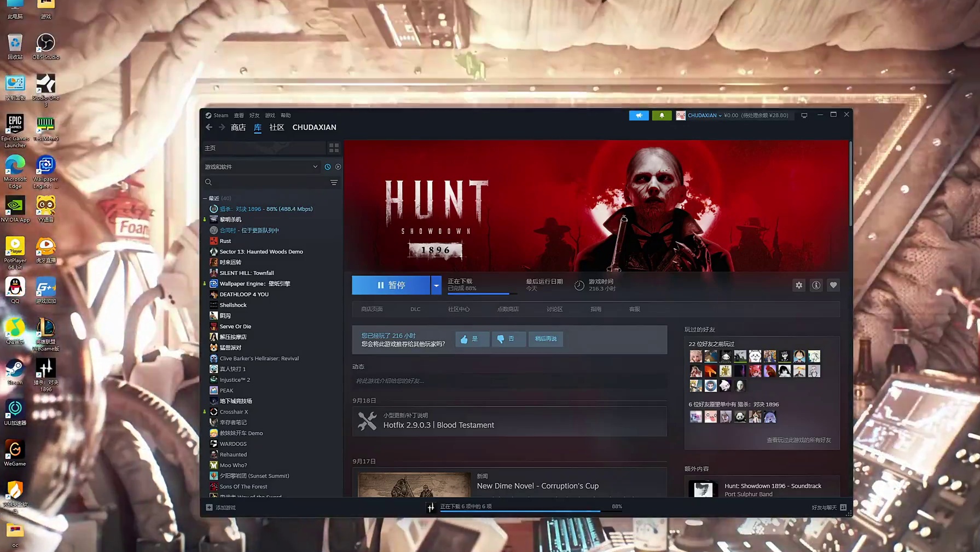The width and height of the screenshot is (980, 552).
Task: Select DEATHLOOP 4 YOU in library
Action: (x=244, y=295)
